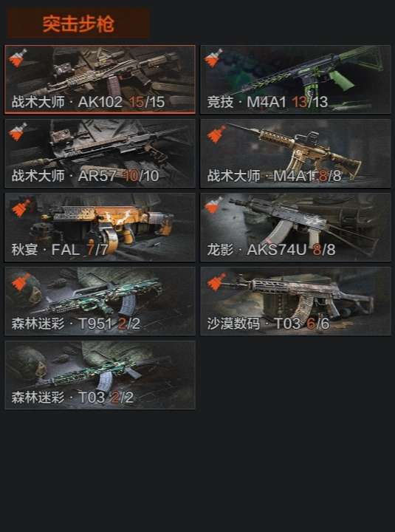Click paint brush icon on 森林迷彩·T951 card

21,282
